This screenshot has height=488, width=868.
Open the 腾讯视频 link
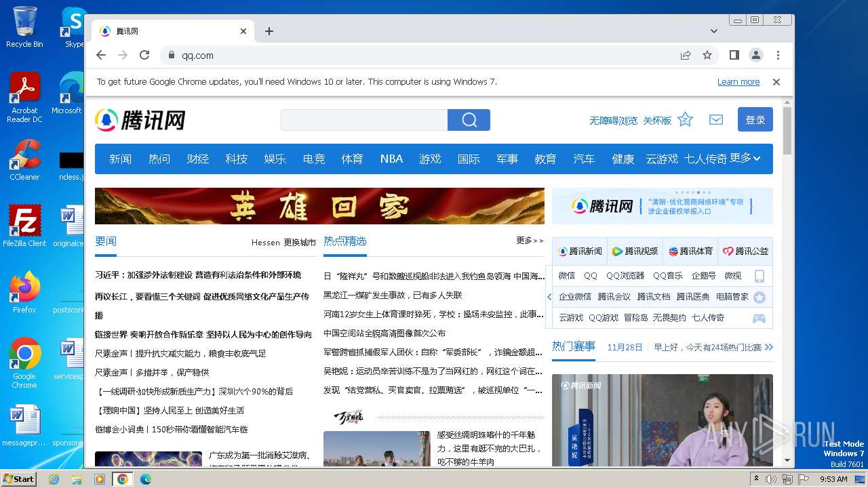point(635,251)
